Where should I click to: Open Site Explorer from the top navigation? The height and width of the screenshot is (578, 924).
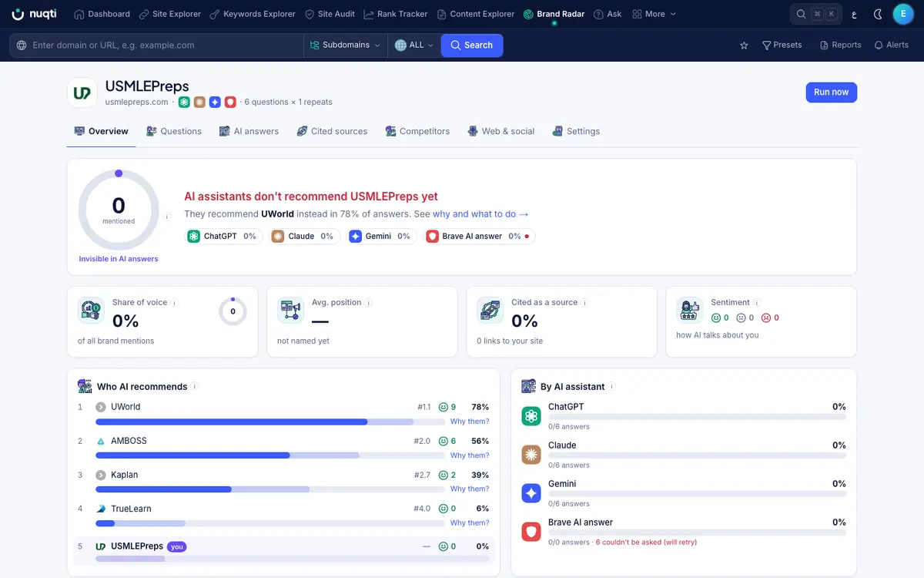(x=170, y=14)
